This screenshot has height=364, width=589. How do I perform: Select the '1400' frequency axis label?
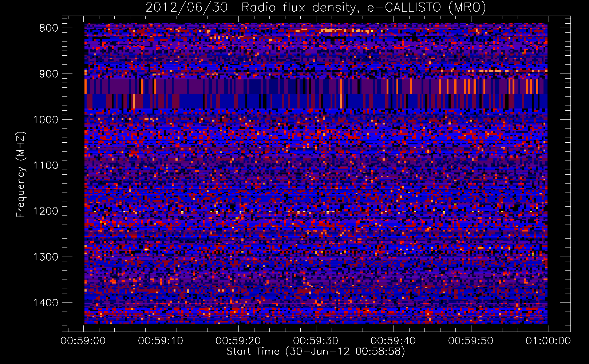click(46, 303)
